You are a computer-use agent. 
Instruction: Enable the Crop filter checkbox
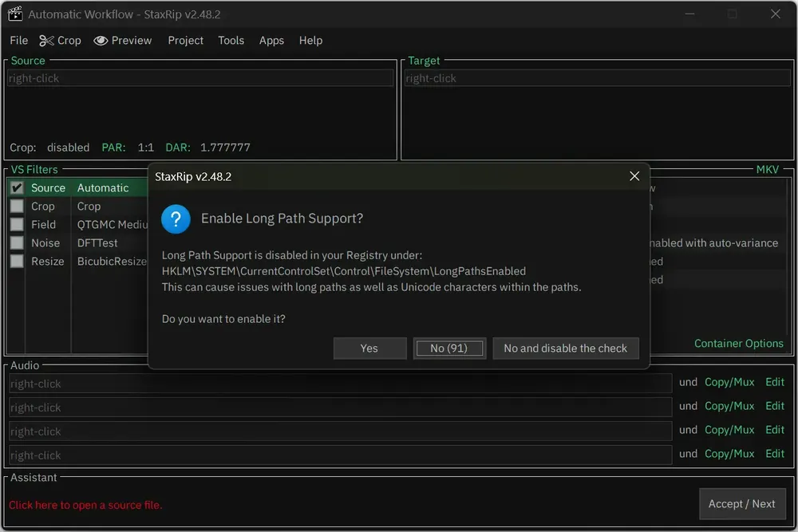coord(17,206)
